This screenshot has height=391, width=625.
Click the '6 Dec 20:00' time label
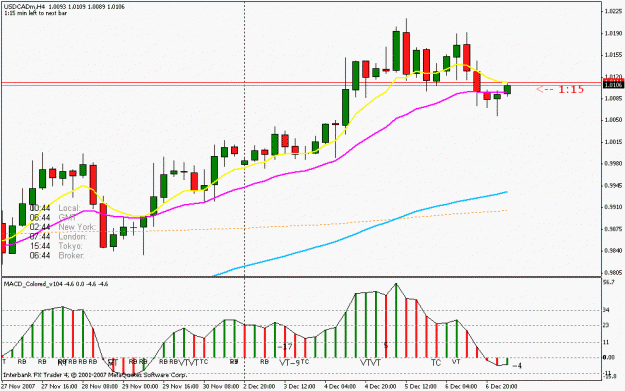502,387
